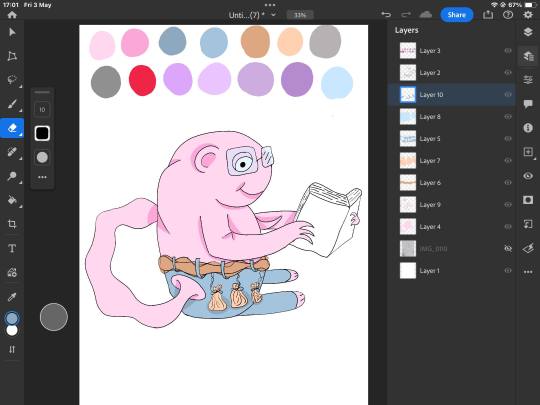
Task: Open document info panel
Action: pos(528,128)
